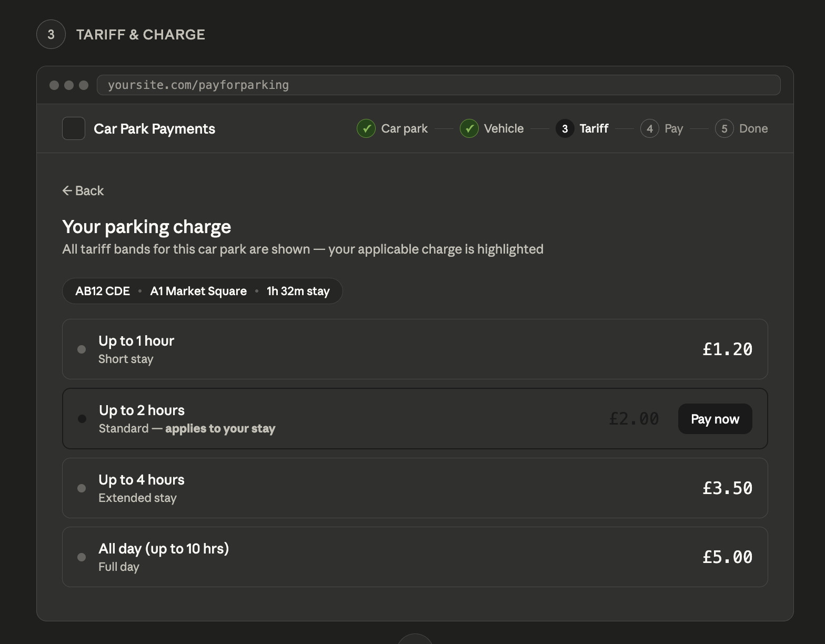Click the Done step number 5 badge

(725, 128)
